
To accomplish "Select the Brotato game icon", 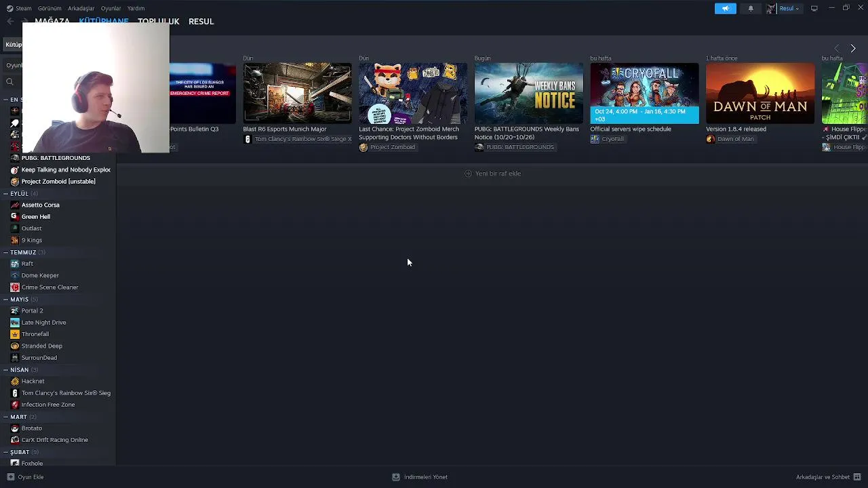I will pos(15,428).
